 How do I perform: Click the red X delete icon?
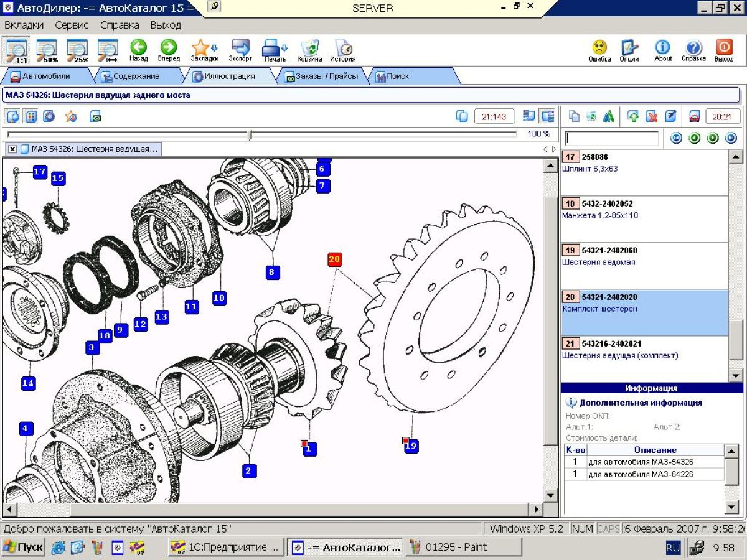(x=652, y=116)
